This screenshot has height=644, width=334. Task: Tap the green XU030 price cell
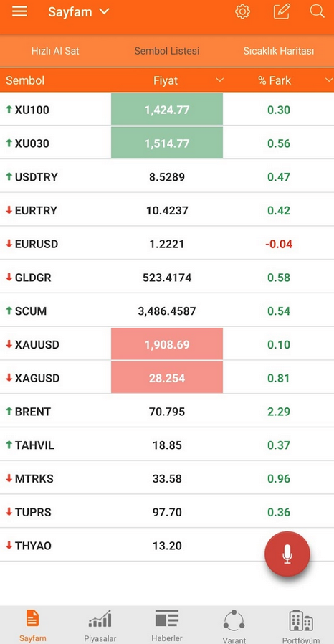[x=167, y=143]
